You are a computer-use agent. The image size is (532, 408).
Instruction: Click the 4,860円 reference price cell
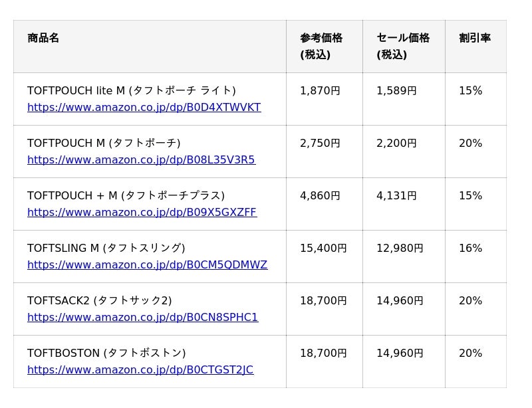point(320,195)
